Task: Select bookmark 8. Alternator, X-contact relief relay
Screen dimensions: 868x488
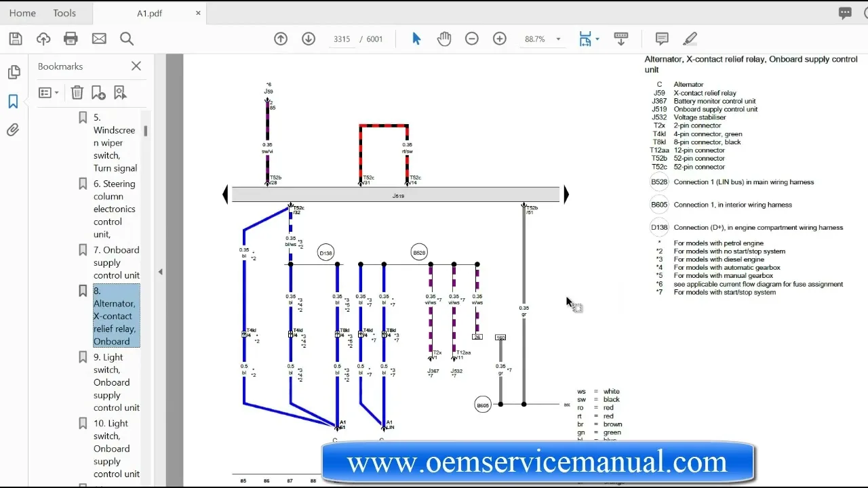Action: tap(116, 316)
